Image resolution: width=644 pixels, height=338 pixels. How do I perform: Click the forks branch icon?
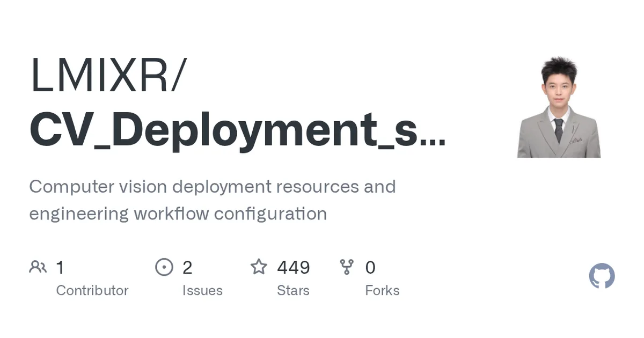pyautogui.click(x=347, y=267)
